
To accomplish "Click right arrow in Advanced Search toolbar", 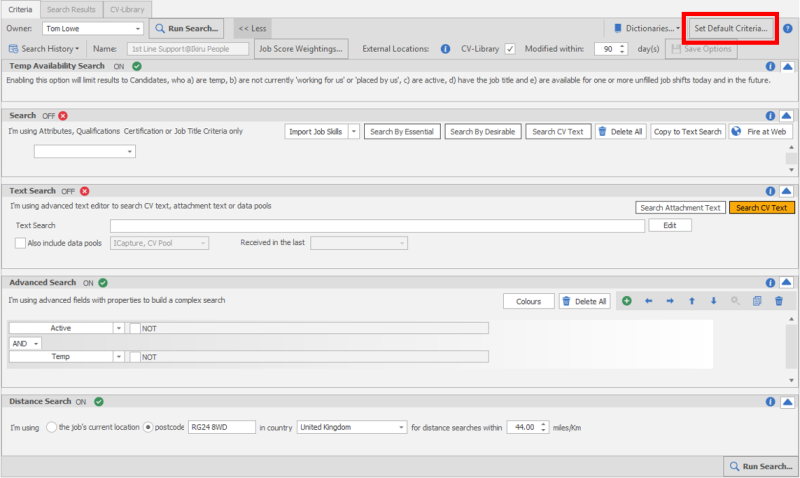I will click(670, 301).
